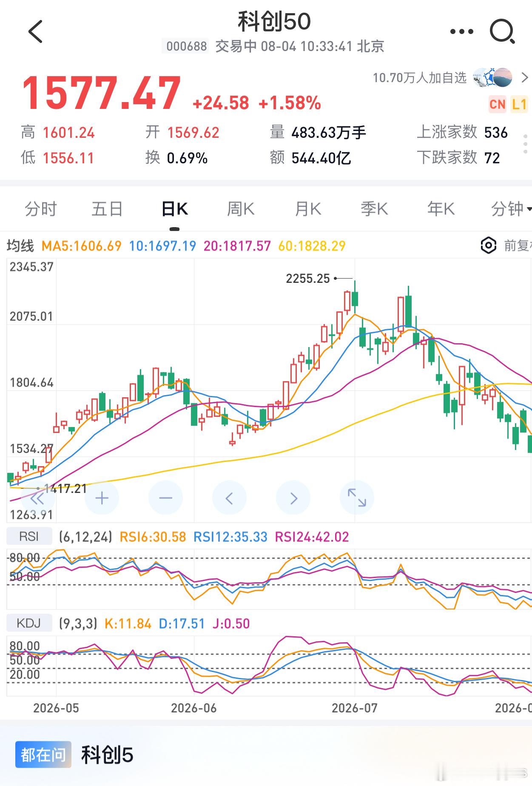The height and width of the screenshot is (786, 532).
Task: Select the 周K tab
Action: [241, 209]
